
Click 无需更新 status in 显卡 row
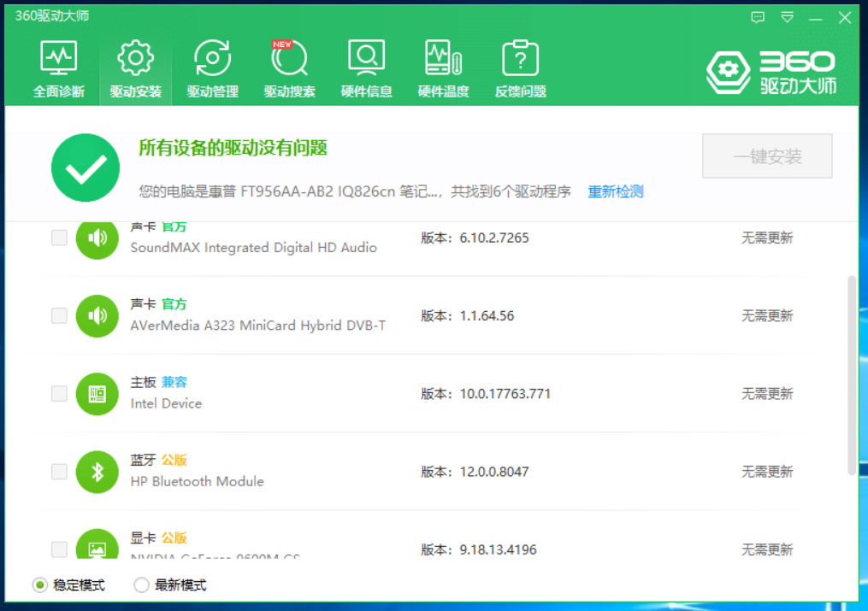pos(767,549)
